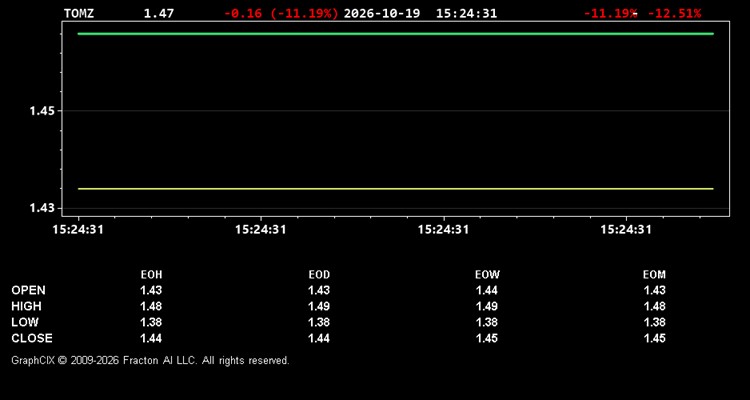Click the EOD HIGH value 1.49

(319, 306)
